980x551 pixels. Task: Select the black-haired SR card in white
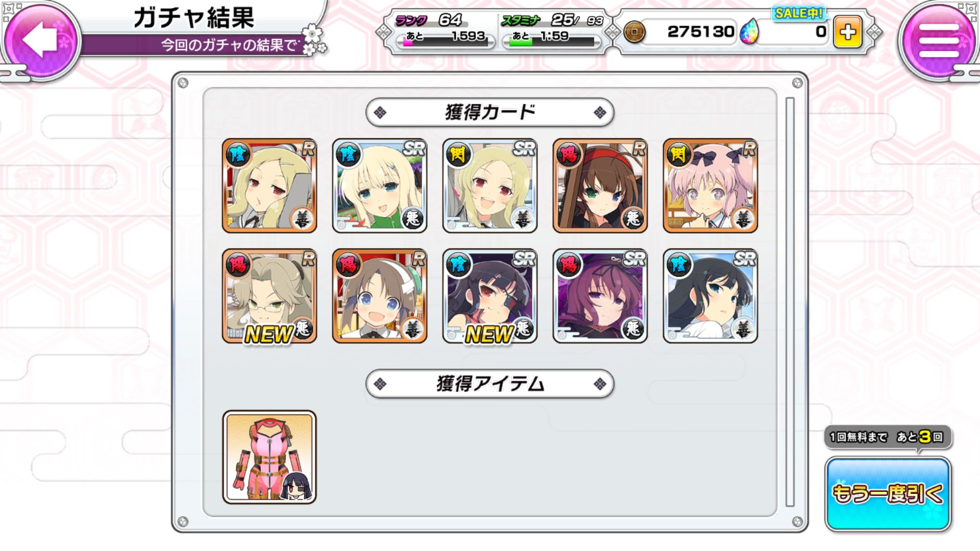[710, 296]
